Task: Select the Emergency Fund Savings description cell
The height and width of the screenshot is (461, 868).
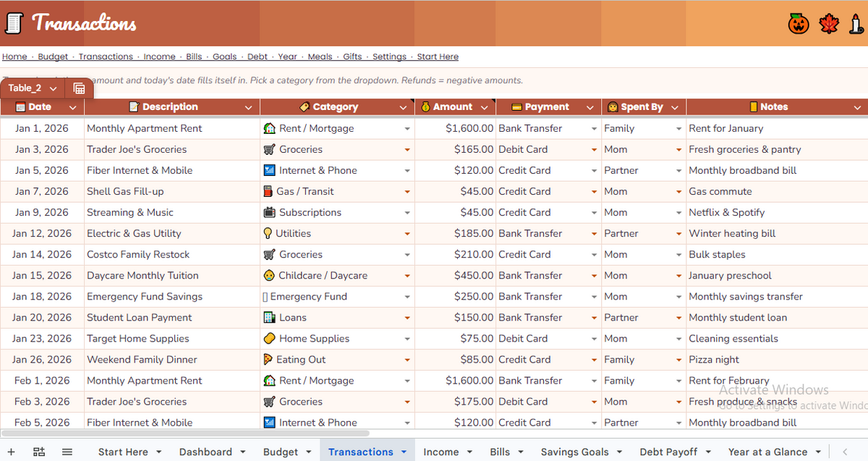Action: (x=172, y=297)
